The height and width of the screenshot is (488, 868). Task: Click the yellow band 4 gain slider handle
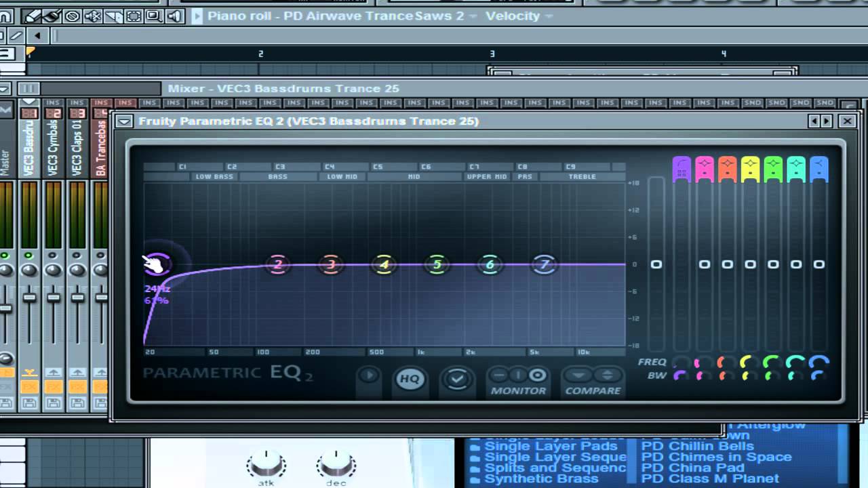[750, 264]
